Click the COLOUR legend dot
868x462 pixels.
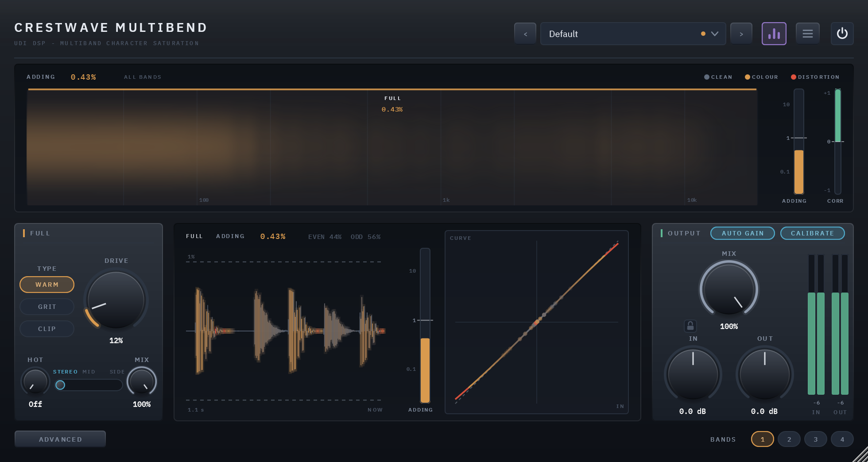pyautogui.click(x=748, y=77)
